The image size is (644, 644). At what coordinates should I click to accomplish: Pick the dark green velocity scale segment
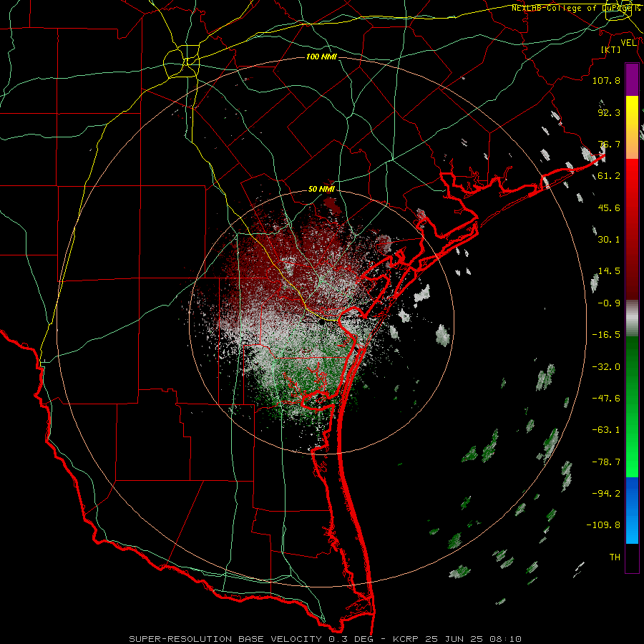click(632, 370)
